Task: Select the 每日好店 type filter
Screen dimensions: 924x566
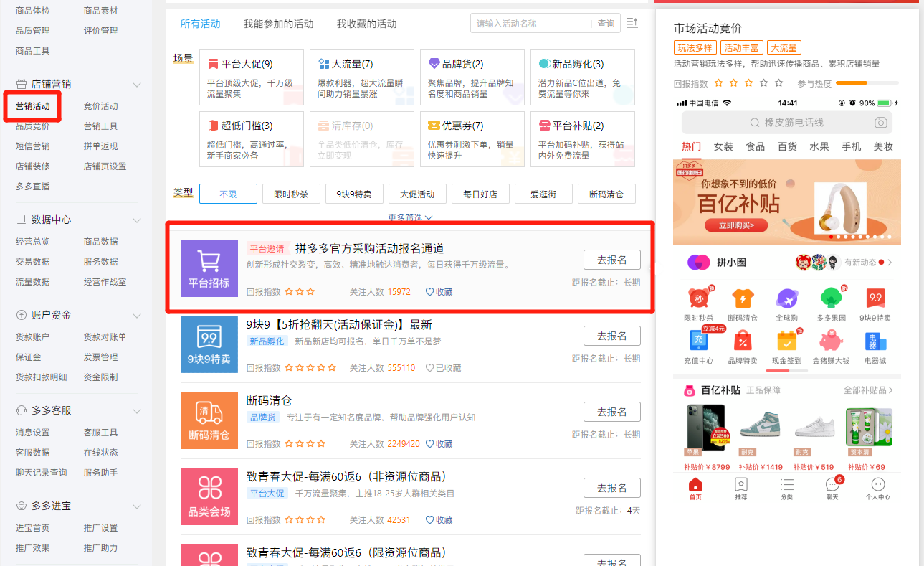Action: (480, 194)
